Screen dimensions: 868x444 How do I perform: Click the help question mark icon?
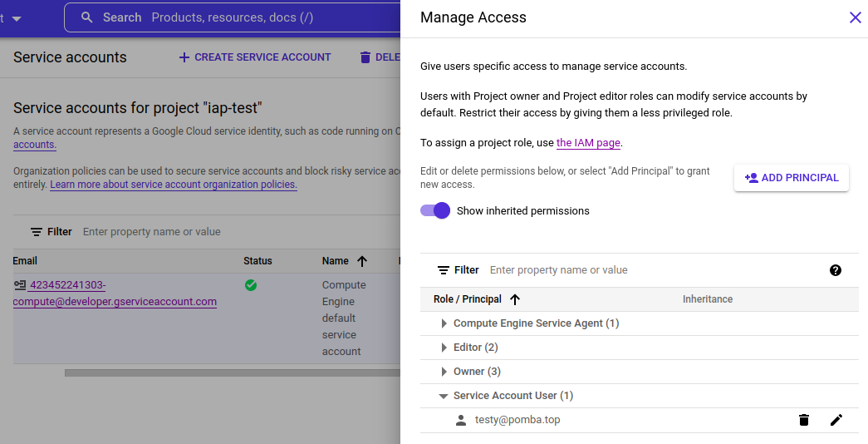click(x=835, y=270)
